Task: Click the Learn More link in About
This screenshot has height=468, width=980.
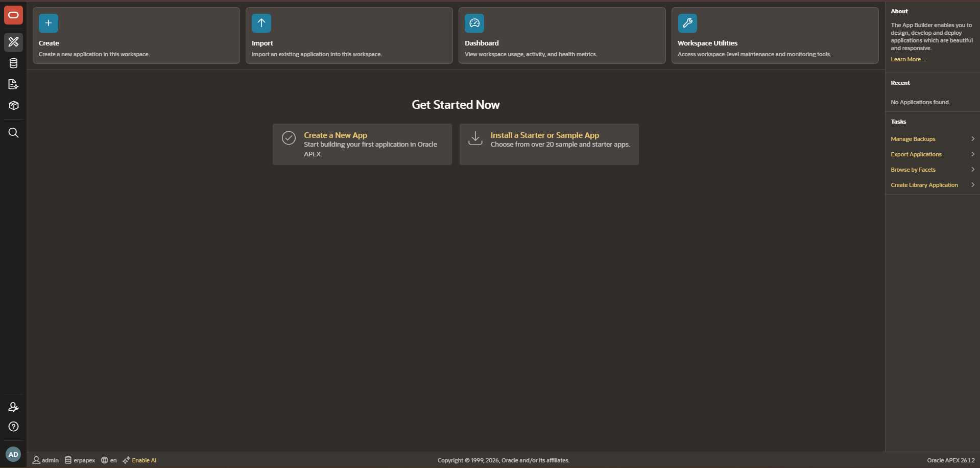Action: click(908, 60)
